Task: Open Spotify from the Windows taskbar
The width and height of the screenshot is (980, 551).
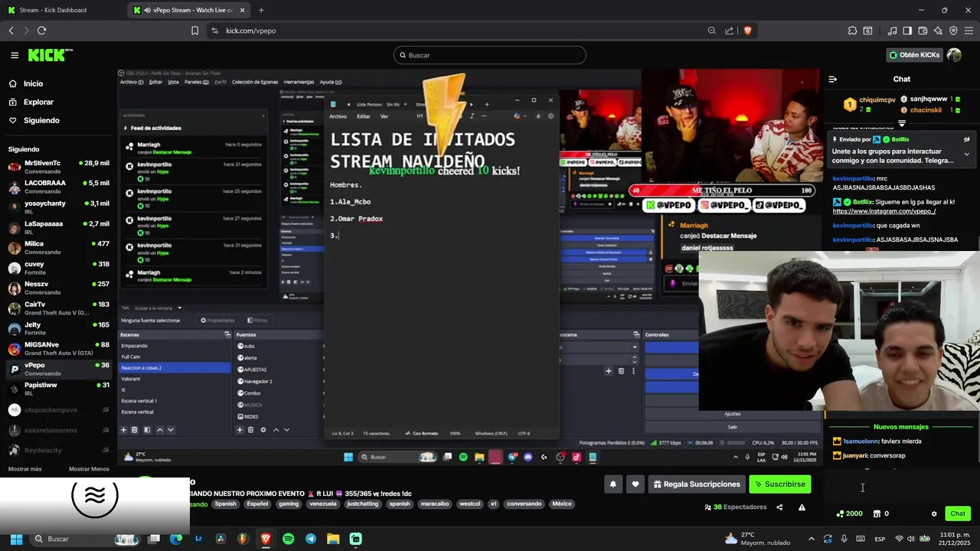Action: tap(288, 539)
